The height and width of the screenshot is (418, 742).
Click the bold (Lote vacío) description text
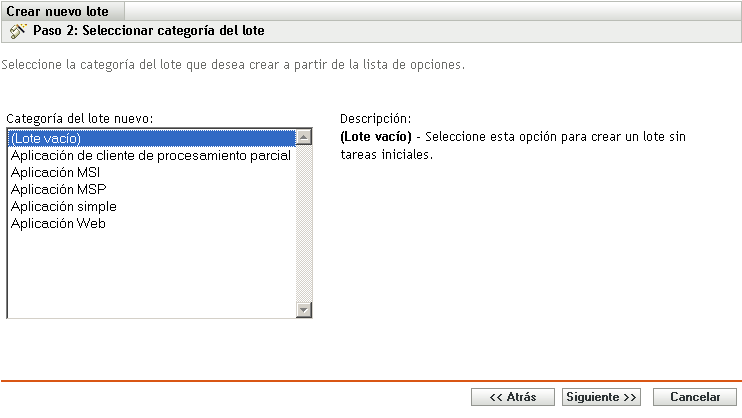click(x=376, y=136)
